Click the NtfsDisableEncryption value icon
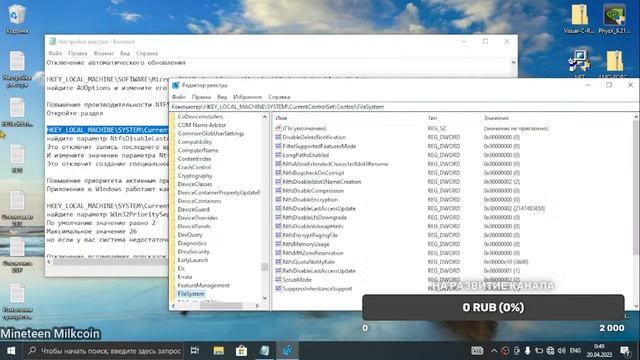 click(x=278, y=200)
